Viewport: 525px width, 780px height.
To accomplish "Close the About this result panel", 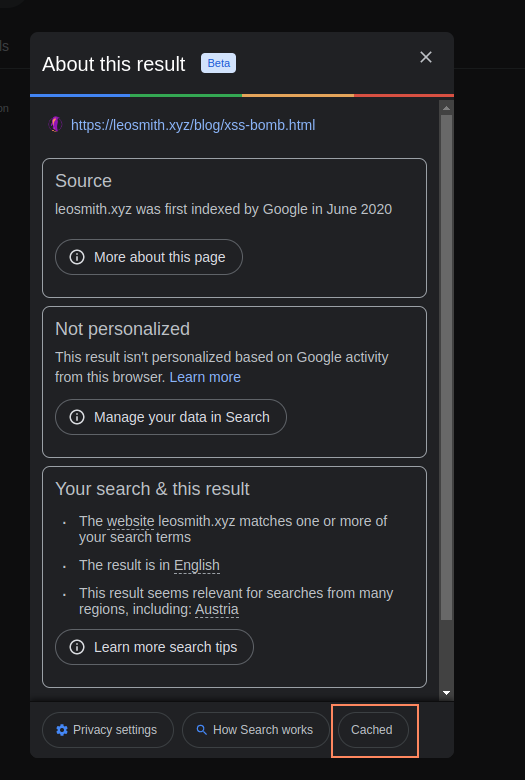I will tap(425, 57).
